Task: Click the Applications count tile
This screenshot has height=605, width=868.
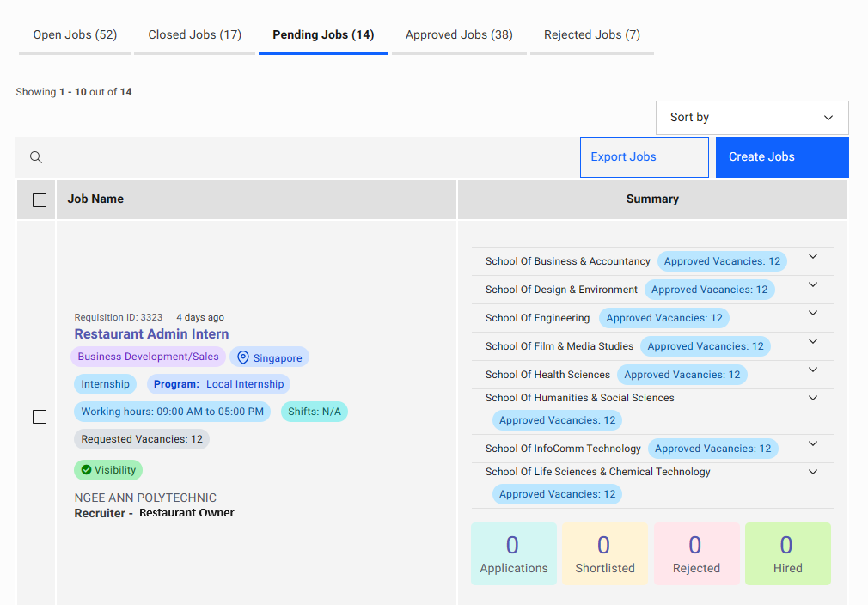Action: coord(514,554)
